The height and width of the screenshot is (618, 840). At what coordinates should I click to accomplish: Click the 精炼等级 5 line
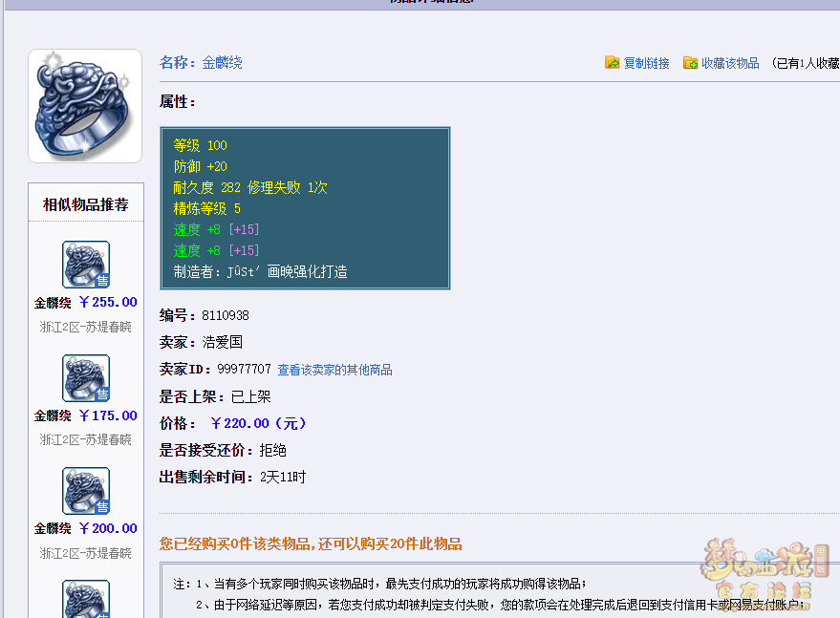coord(206,208)
